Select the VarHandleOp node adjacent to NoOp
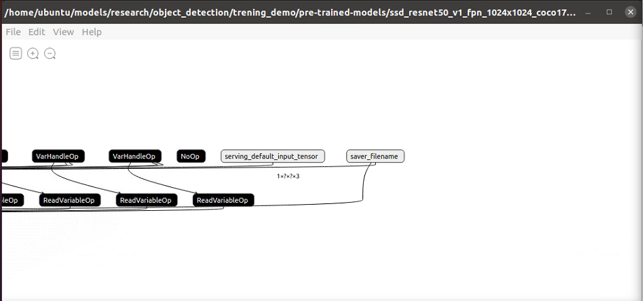Viewport: 644px width, 301px height. [x=135, y=156]
